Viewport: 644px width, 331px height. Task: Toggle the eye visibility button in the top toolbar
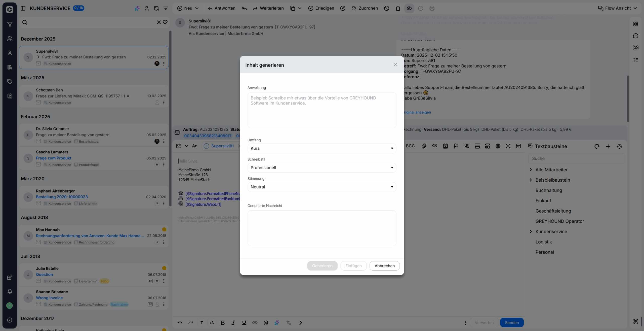pyautogui.click(x=409, y=8)
